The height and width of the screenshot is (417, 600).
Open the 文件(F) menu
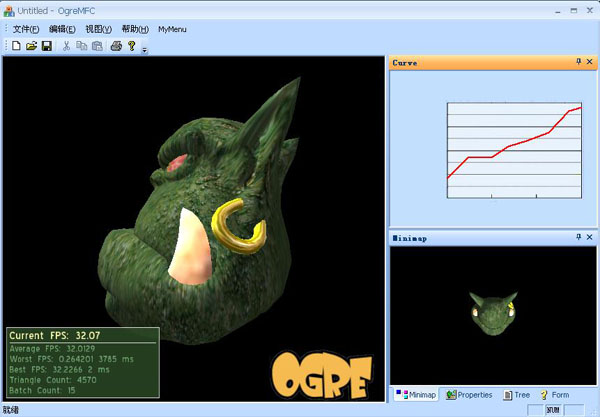click(x=26, y=29)
